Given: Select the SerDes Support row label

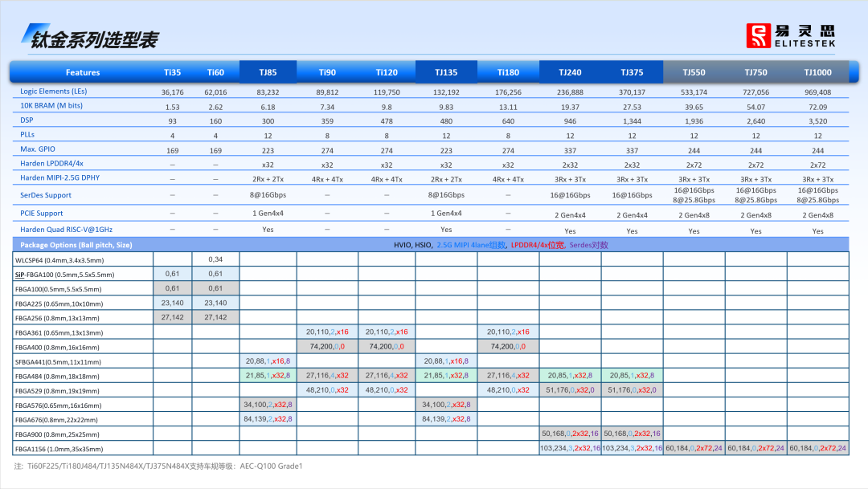Looking at the screenshot, I should tap(45, 195).
